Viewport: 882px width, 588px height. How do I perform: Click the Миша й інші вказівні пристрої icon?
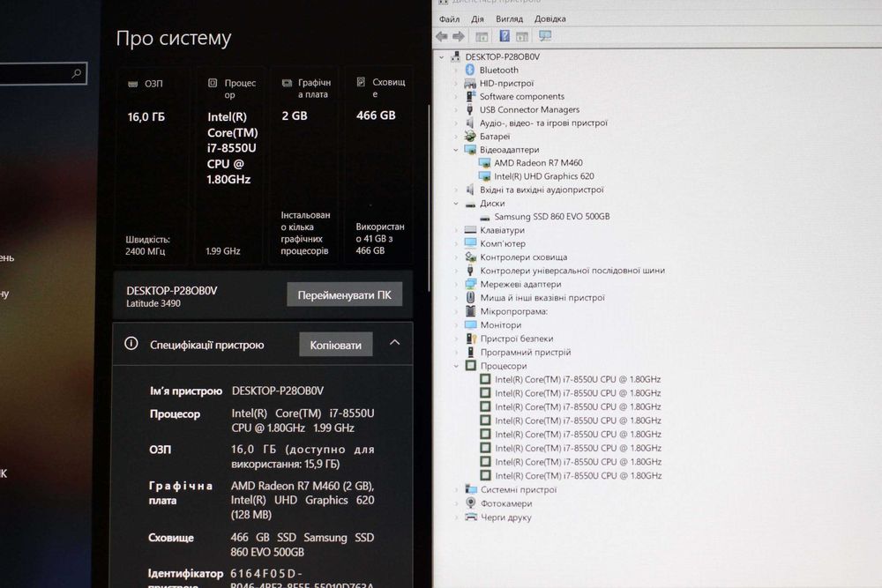point(471,297)
